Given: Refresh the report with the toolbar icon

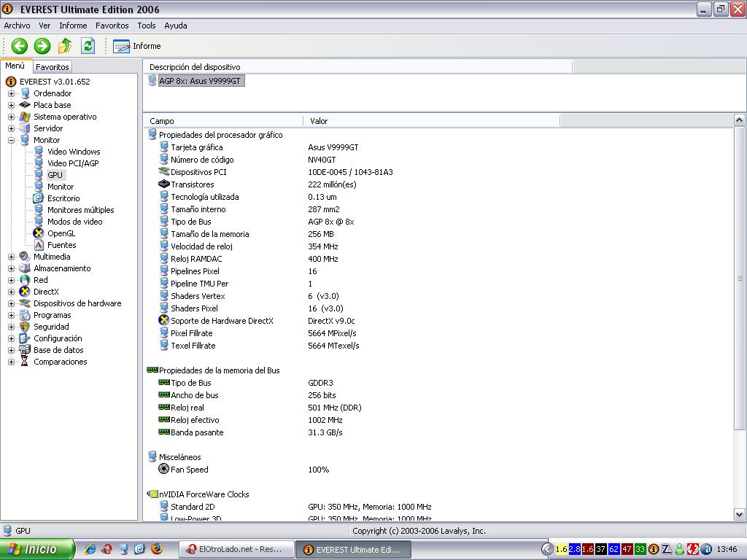Looking at the screenshot, I should tap(88, 46).
